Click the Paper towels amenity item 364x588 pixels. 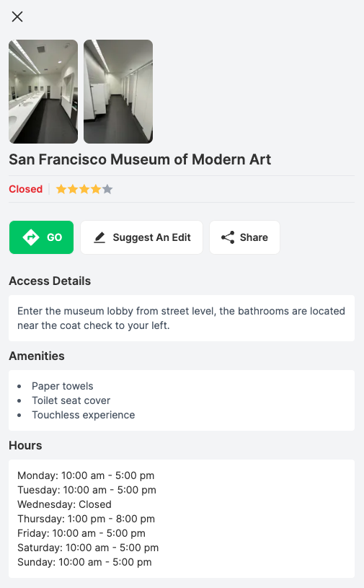[63, 386]
